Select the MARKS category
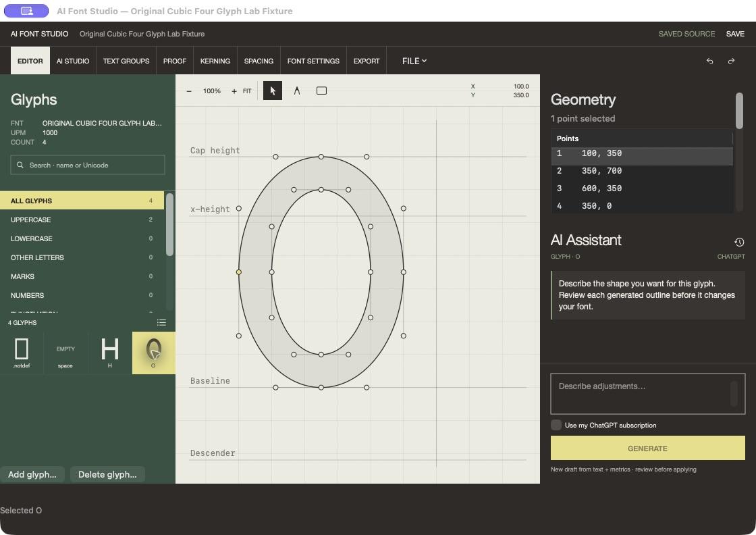The image size is (756, 535). pyautogui.click(x=82, y=276)
